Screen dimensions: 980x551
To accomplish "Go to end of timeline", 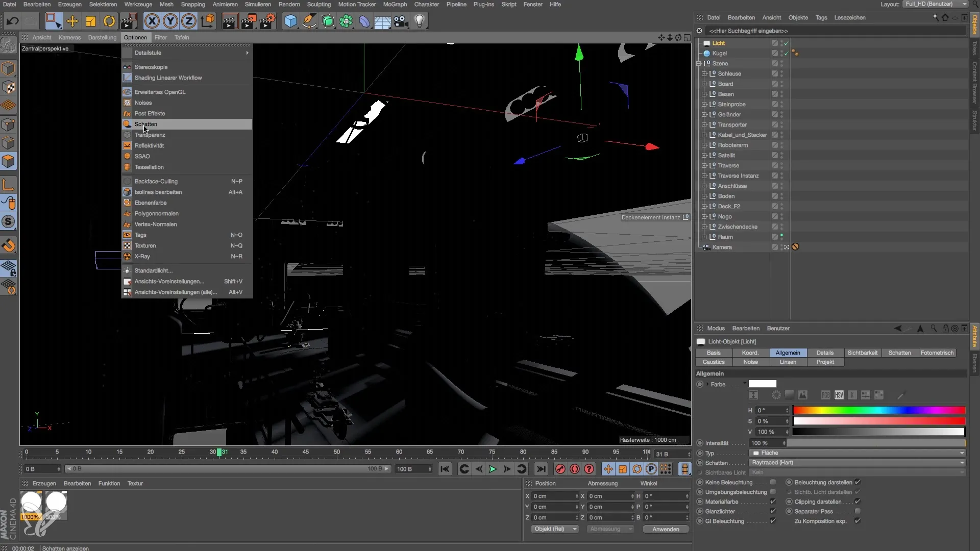I will (541, 469).
